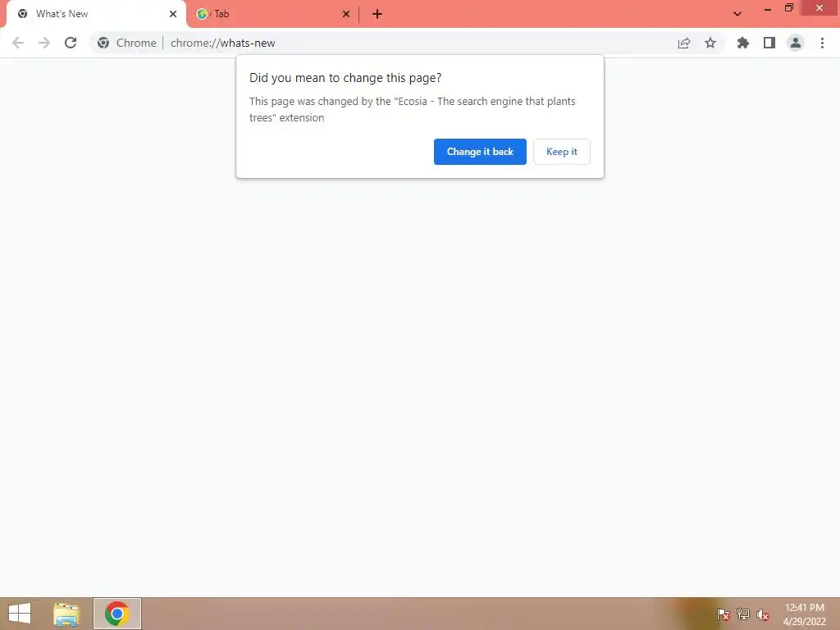Go back to previous page
This screenshot has width=840, height=630.
pos(18,43)
